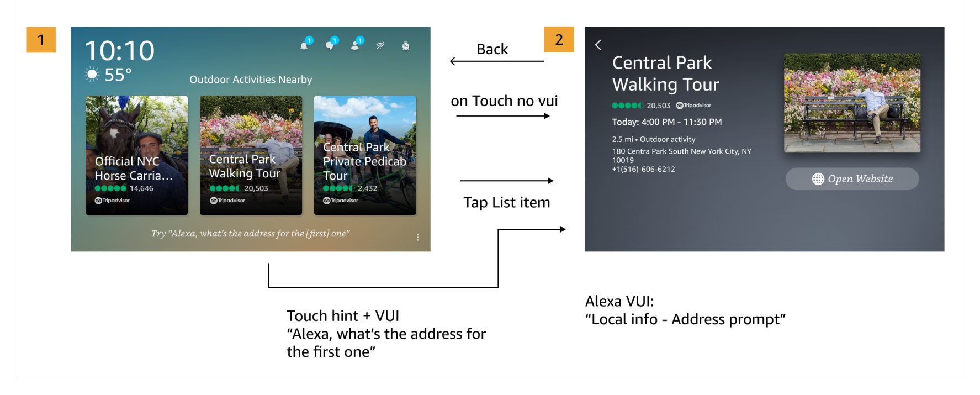The image size is (980, 395).
Task: Open the three-dot more options menu
Action: pyautogui.click(x=417, y=237)
